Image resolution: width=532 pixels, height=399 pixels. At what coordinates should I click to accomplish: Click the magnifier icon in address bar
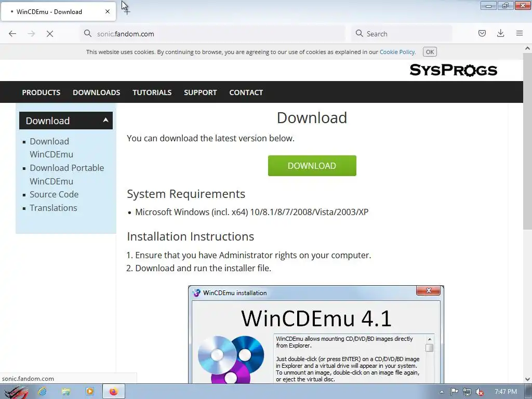[88, 33]
